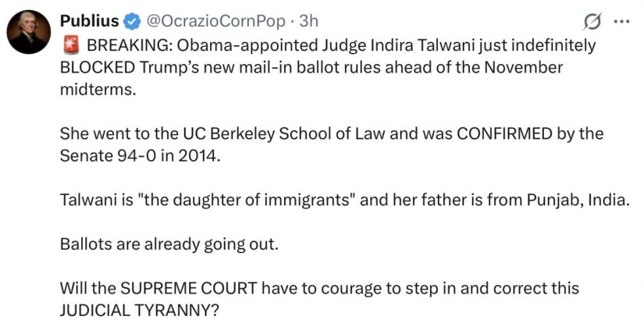Open the Publius display name link

click(89, 21)
